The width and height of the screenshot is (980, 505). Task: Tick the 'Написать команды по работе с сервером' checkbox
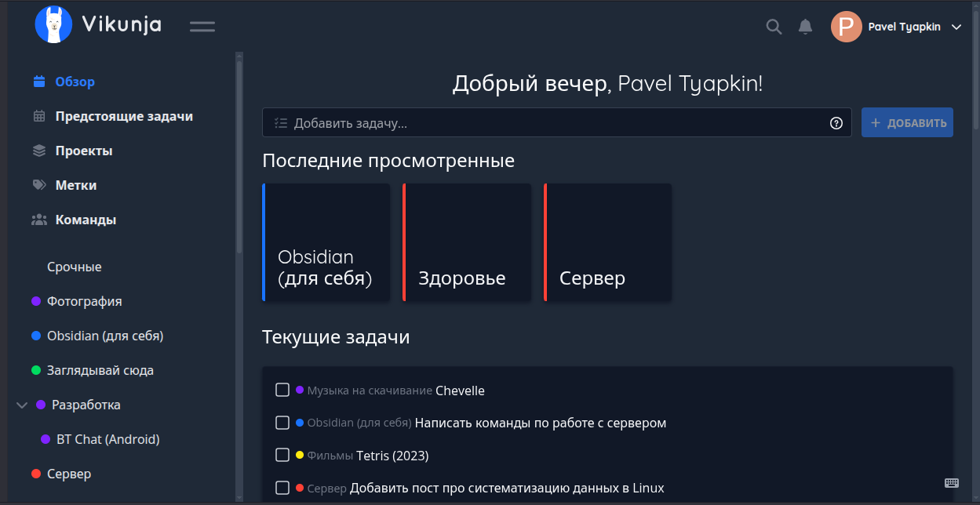click(x=282, y=423)
